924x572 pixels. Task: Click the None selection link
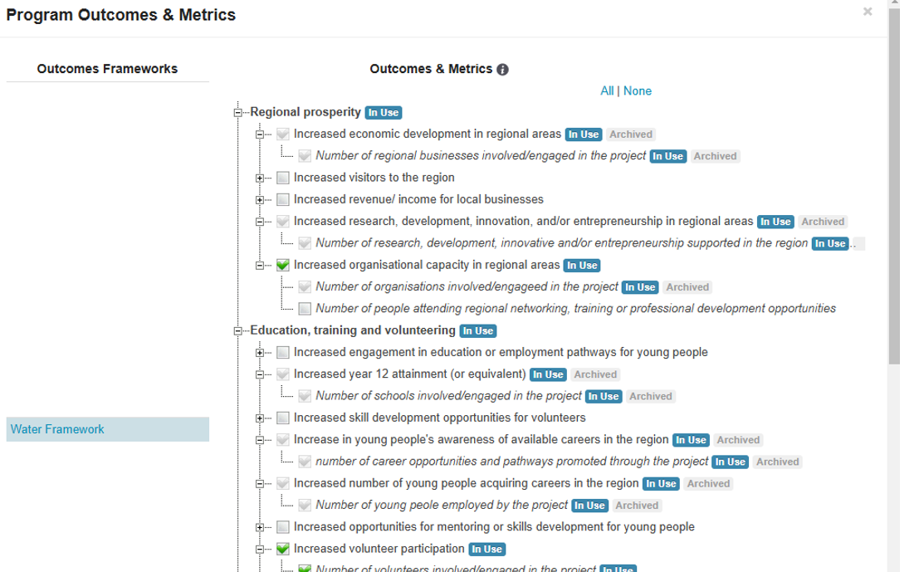638,90
